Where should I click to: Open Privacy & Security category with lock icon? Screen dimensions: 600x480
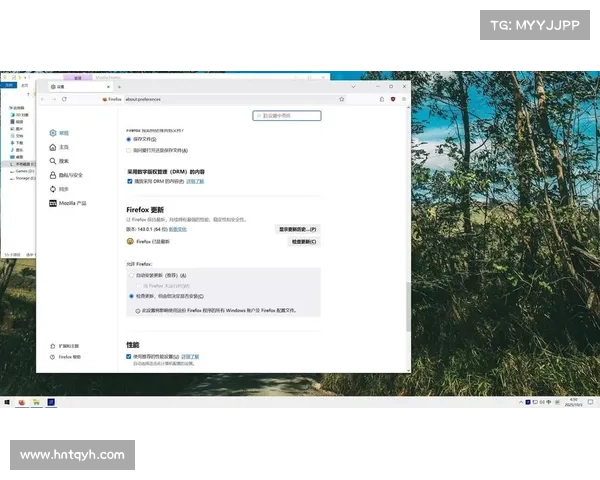(x=66, y=175)
